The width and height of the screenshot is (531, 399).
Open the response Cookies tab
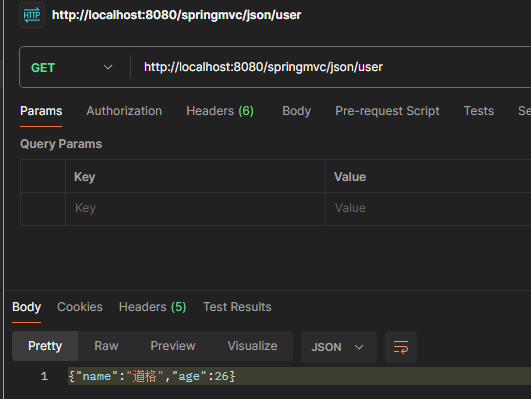[80, 307]
